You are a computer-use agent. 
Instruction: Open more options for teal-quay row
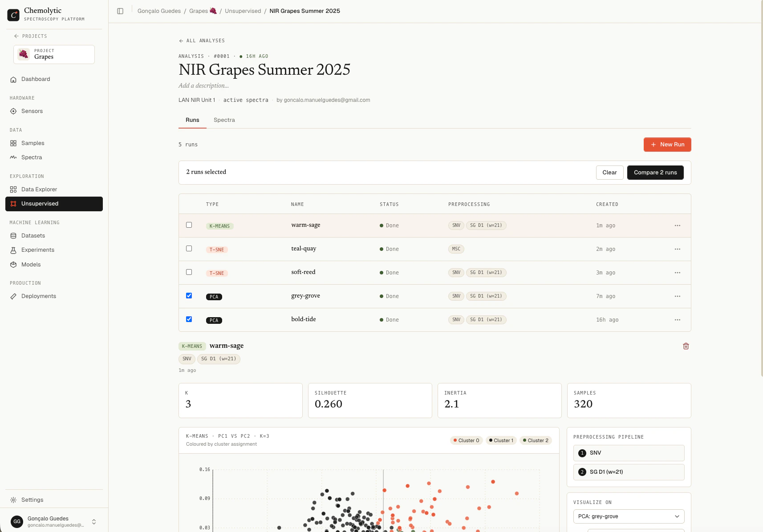point(678,249)
